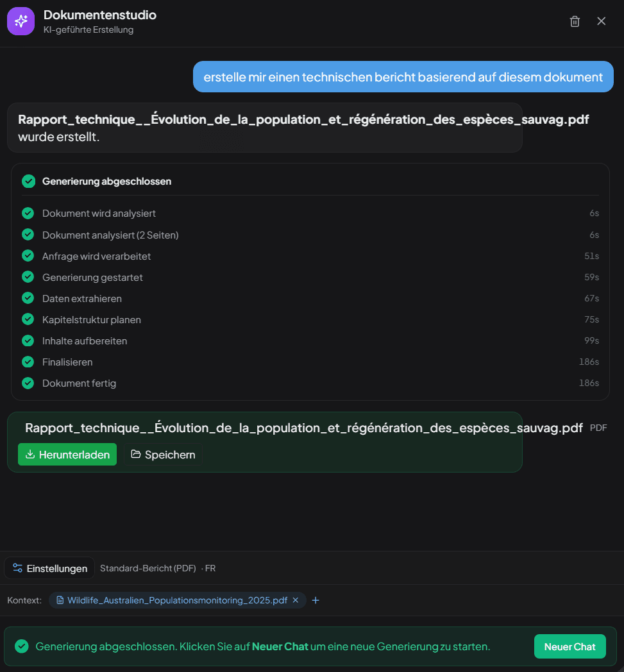Start a Neuer Chat

569,646
